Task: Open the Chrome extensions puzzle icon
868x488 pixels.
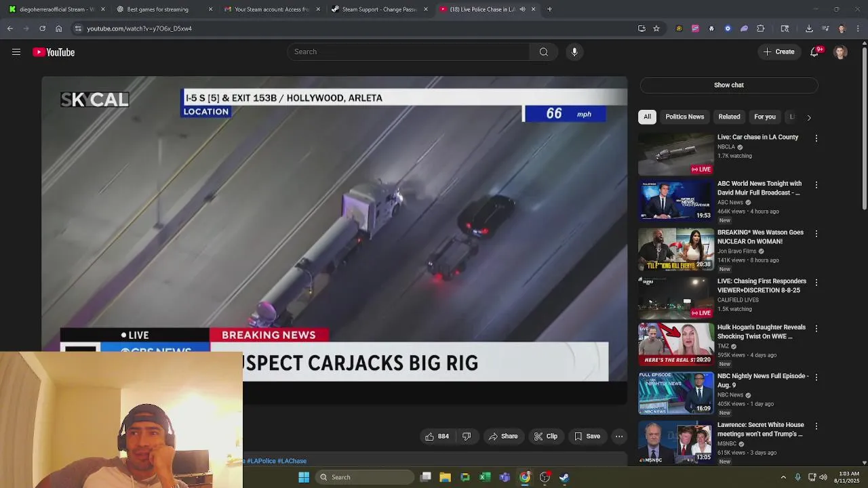Action: 760,28
